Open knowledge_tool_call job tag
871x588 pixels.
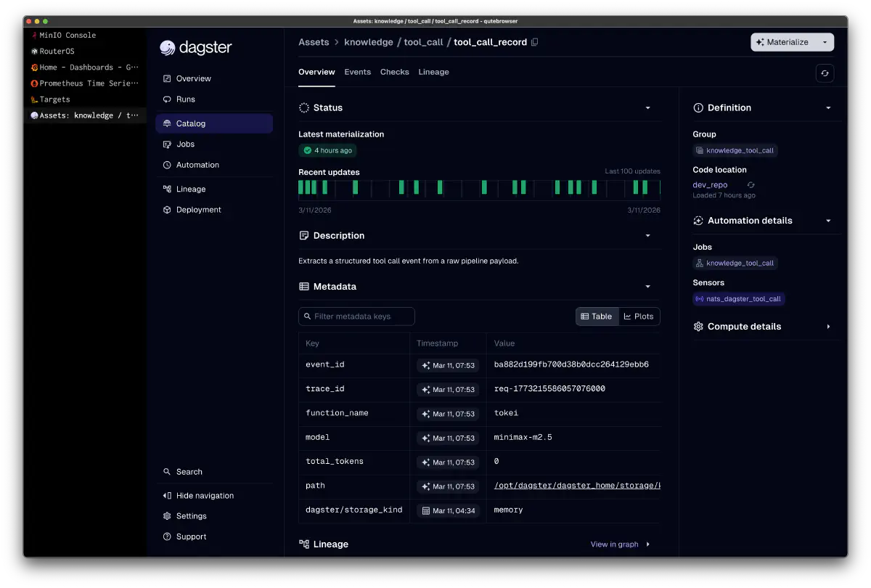(x=735, y=263)
